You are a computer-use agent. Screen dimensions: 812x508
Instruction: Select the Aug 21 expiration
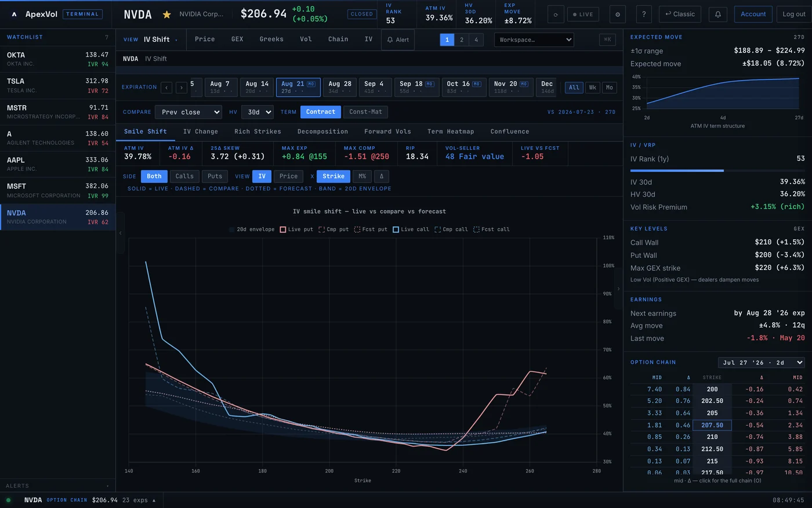[x=298, y=87]
